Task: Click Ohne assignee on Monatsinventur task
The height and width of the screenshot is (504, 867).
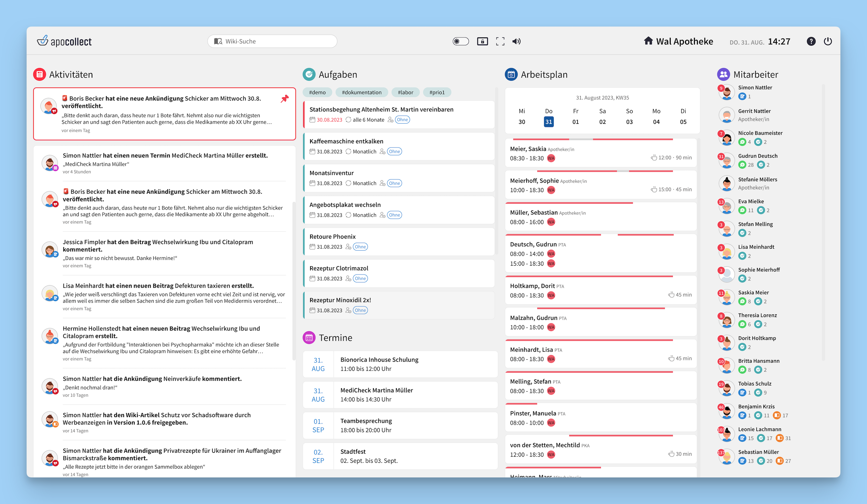Action: pyautogui.click(x=394, y=183)
